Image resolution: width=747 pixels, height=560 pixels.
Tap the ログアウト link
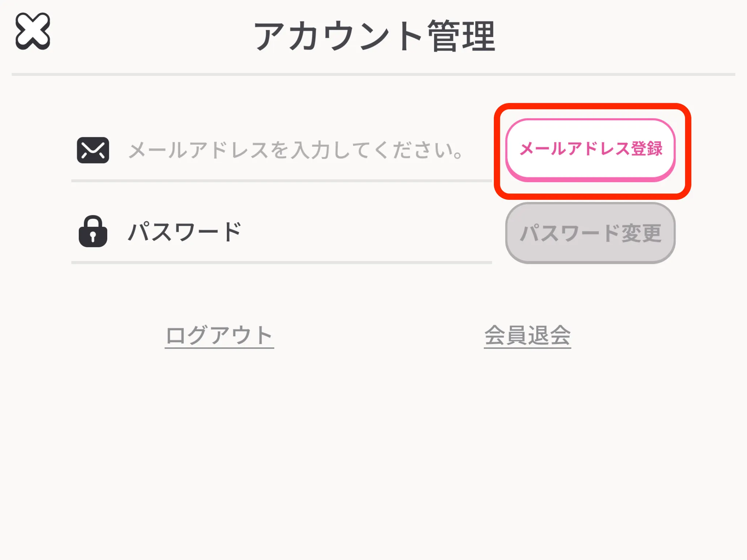point(219,335)
